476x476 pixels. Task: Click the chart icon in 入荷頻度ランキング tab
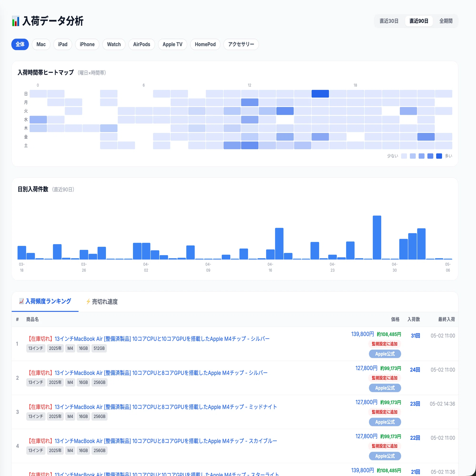pos(21,301)
